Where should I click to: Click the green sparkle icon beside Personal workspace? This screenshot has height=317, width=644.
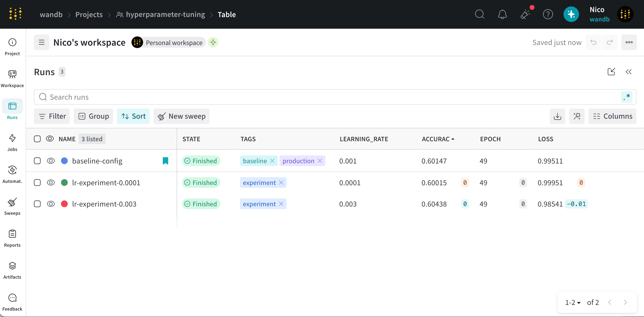click(x=213, y=42)
